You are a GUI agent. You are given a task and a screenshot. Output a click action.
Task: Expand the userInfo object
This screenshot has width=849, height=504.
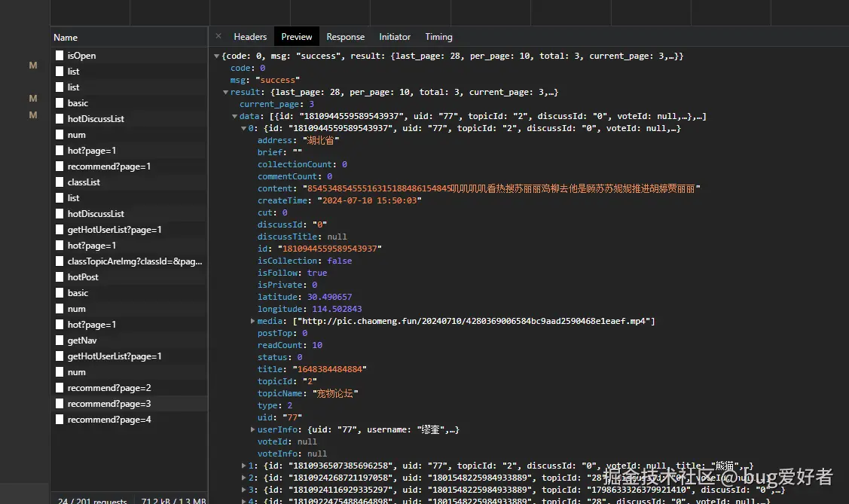click(x=253, y=430)
